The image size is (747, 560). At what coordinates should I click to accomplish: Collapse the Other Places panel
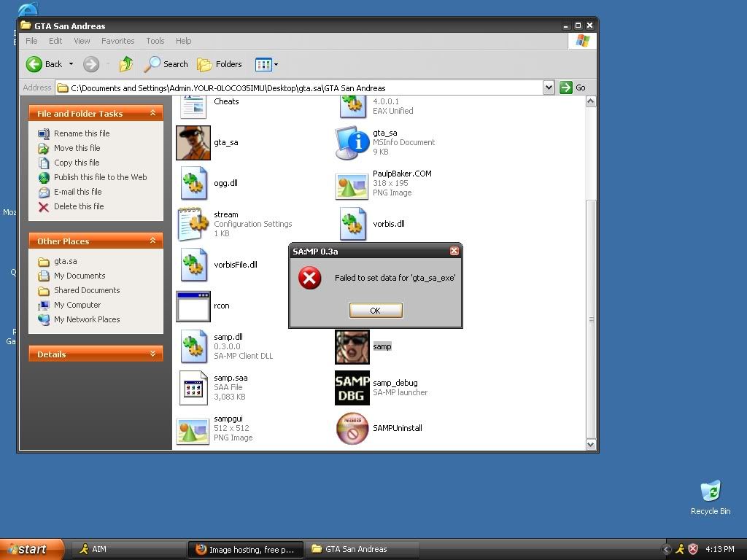click(152, 241)
